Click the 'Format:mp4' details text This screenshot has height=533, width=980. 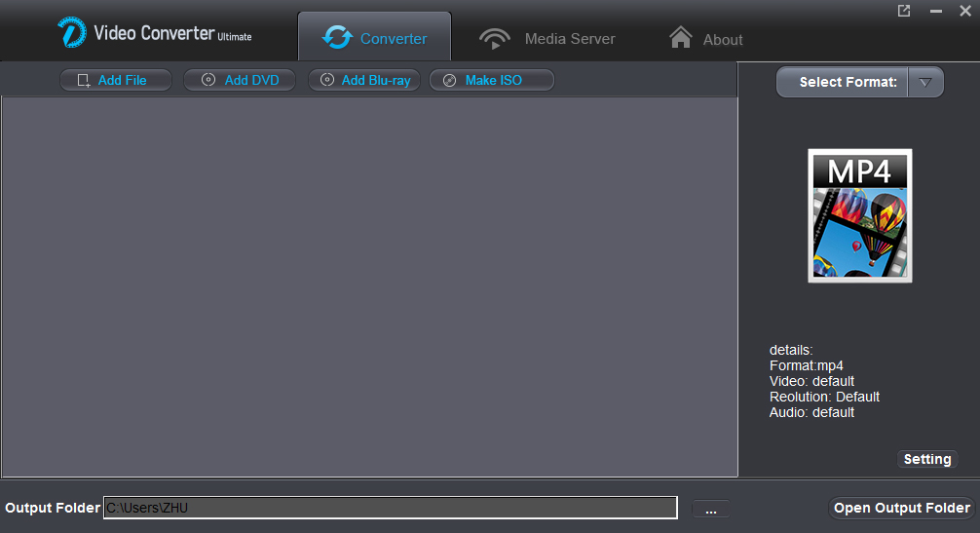pos(807,365)
